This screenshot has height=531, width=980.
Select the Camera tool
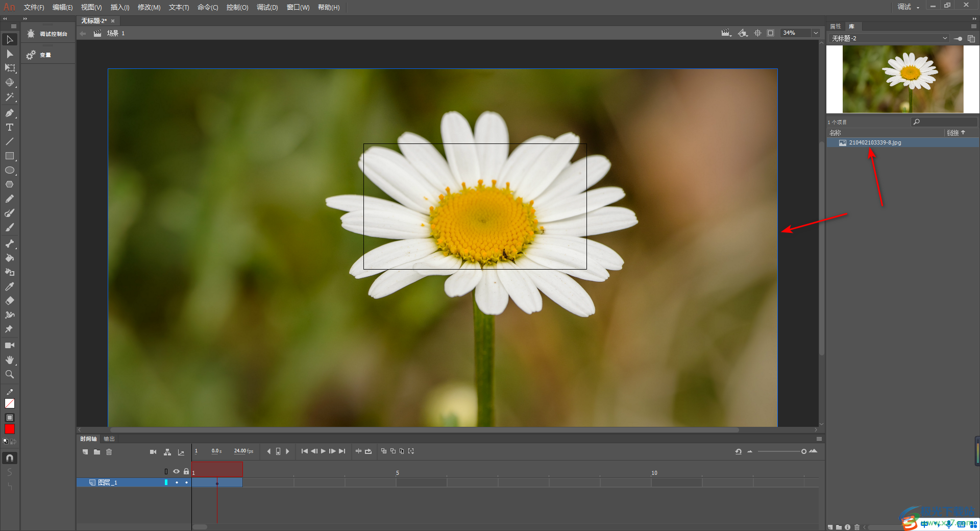pos(10,346)
